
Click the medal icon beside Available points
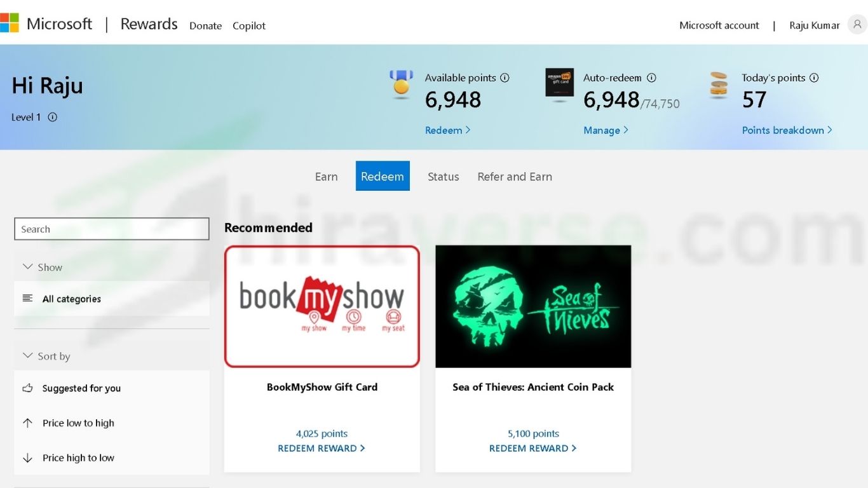[401, 84]
